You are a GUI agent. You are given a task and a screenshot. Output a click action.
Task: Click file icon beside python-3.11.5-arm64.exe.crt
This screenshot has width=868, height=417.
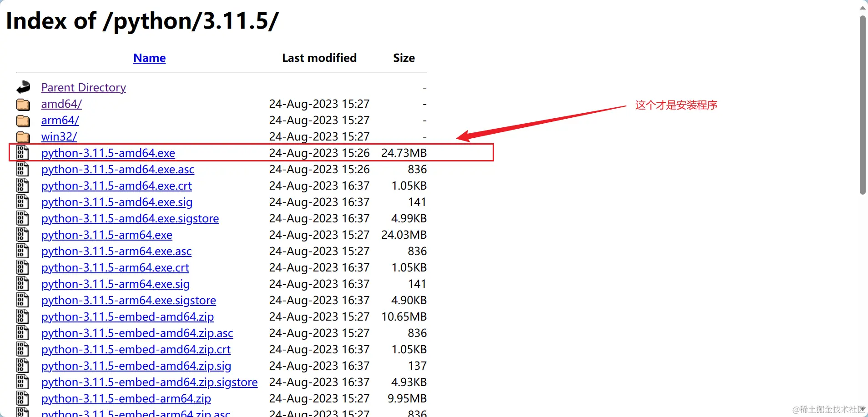pos(23,267)
